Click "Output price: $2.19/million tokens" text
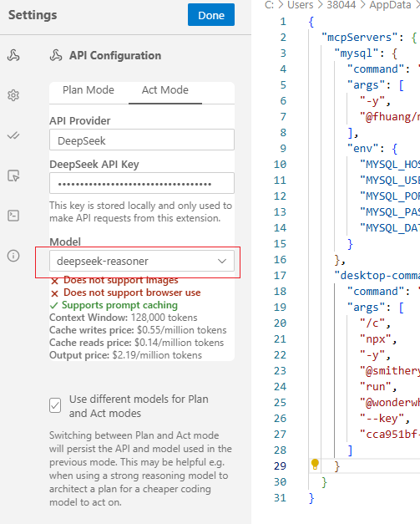Image resolution: width=420 pixels, height=524 pixels. pos(125,355)
